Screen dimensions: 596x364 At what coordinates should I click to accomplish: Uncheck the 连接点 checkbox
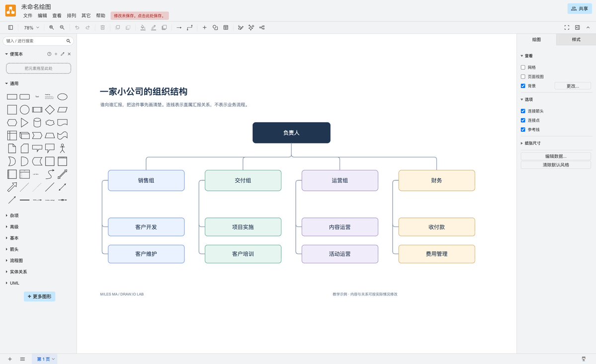point(523,120)
